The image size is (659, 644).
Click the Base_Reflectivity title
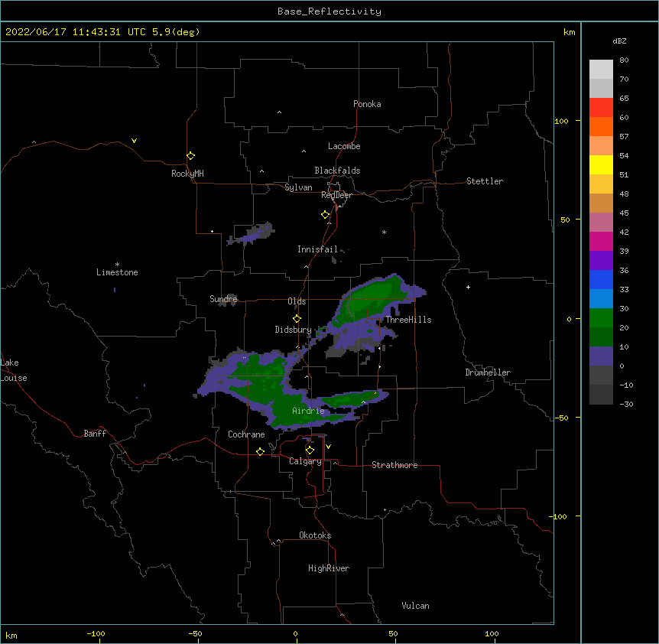click(x=329, y=11)
